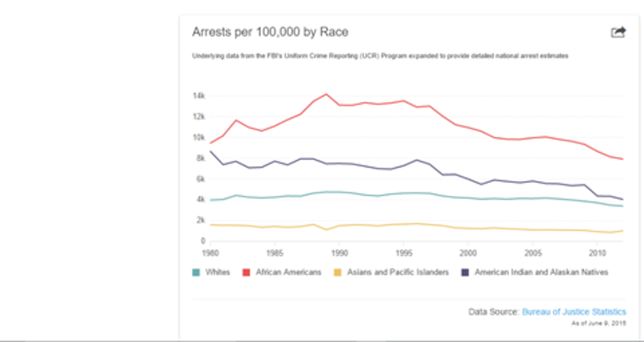The width and height of the screenshot is (644, 342).
Task: Click the 1990 x-axis label
Action: (x=339, y=252)
